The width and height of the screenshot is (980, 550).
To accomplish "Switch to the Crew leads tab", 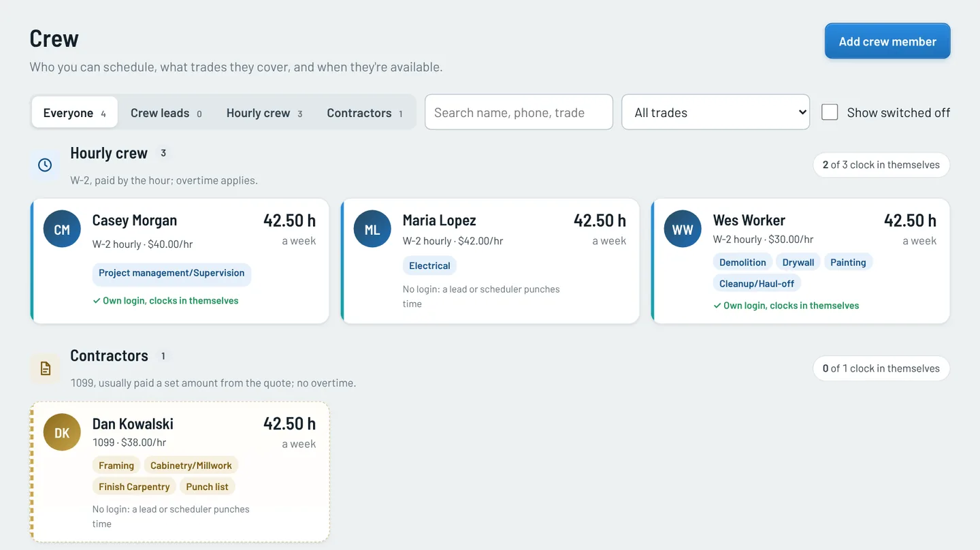I will (166, 112).
